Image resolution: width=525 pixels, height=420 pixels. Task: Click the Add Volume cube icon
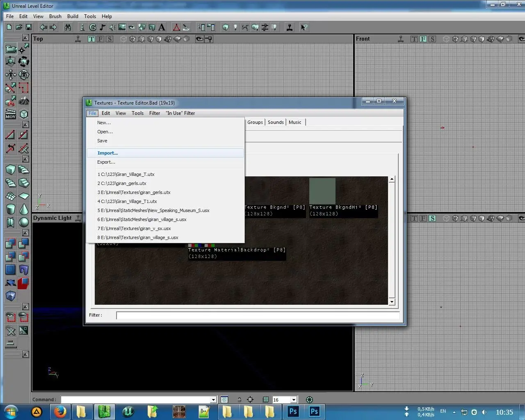coord(11,296)
